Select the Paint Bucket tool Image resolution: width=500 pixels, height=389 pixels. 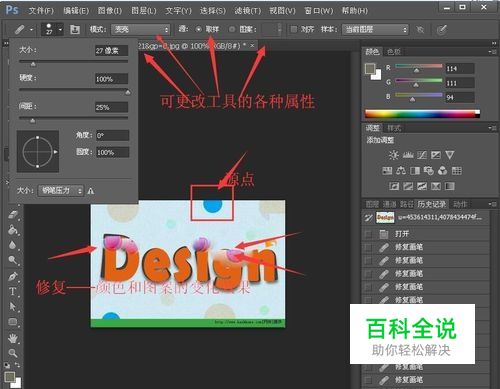coord(13,230)
